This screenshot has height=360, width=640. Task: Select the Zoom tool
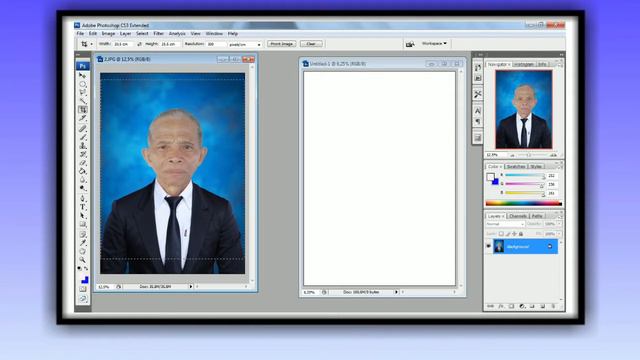coord(82,260)
